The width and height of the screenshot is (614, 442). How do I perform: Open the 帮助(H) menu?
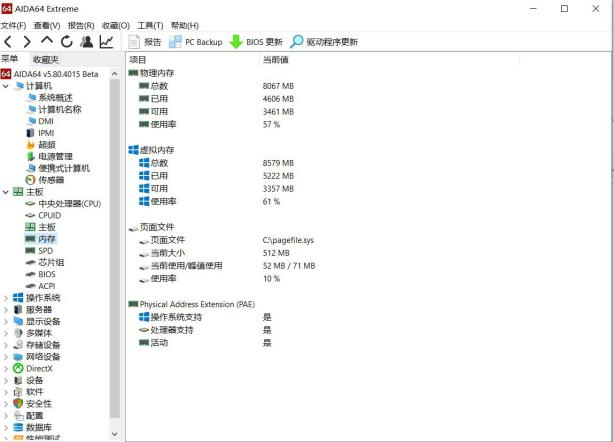[185, 25]
